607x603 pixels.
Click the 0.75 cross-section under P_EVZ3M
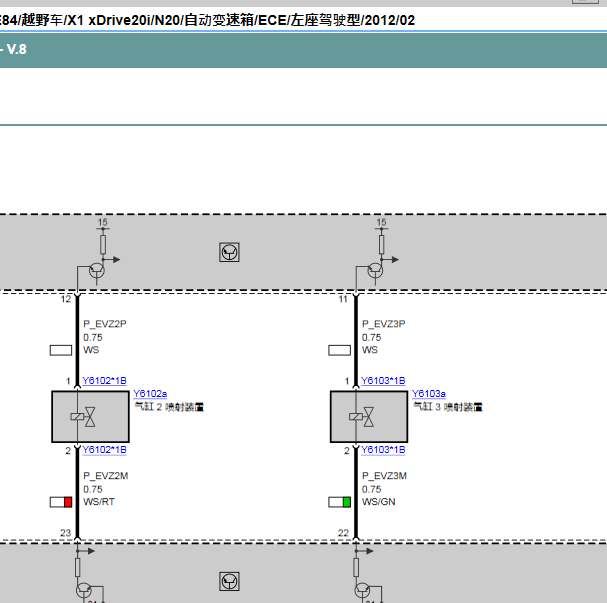[372, 489]
